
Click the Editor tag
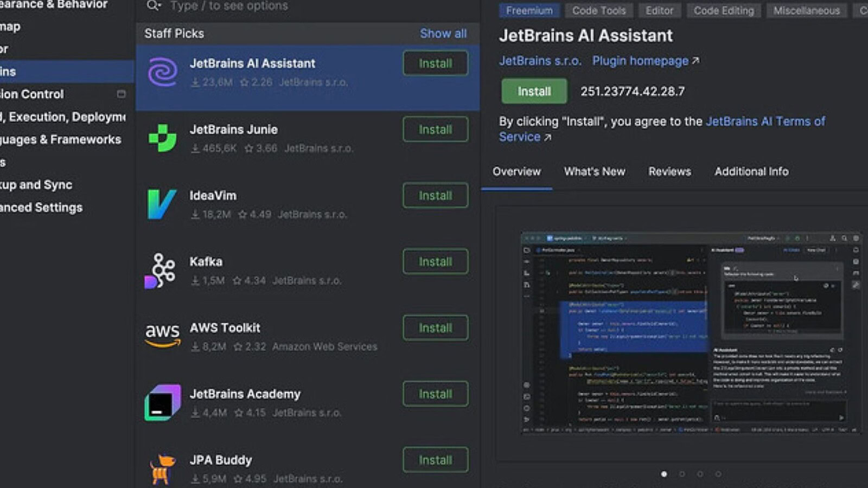point(659,10)
